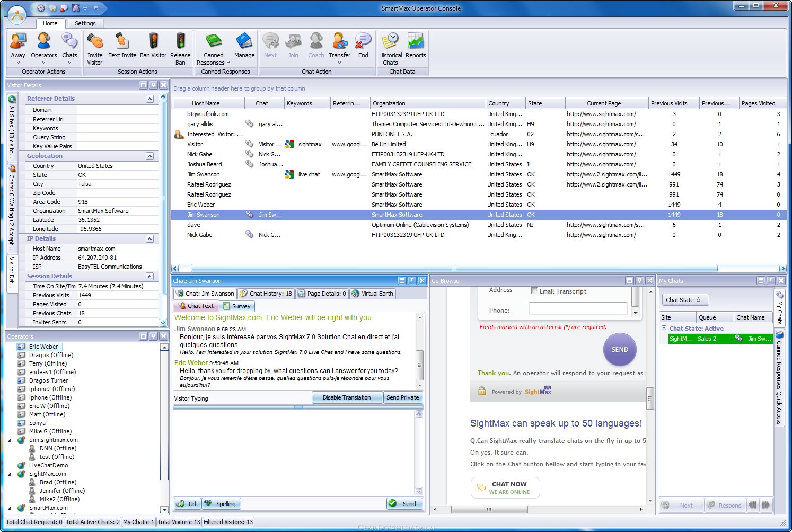Click the Disable Translation button

point(347,397)
